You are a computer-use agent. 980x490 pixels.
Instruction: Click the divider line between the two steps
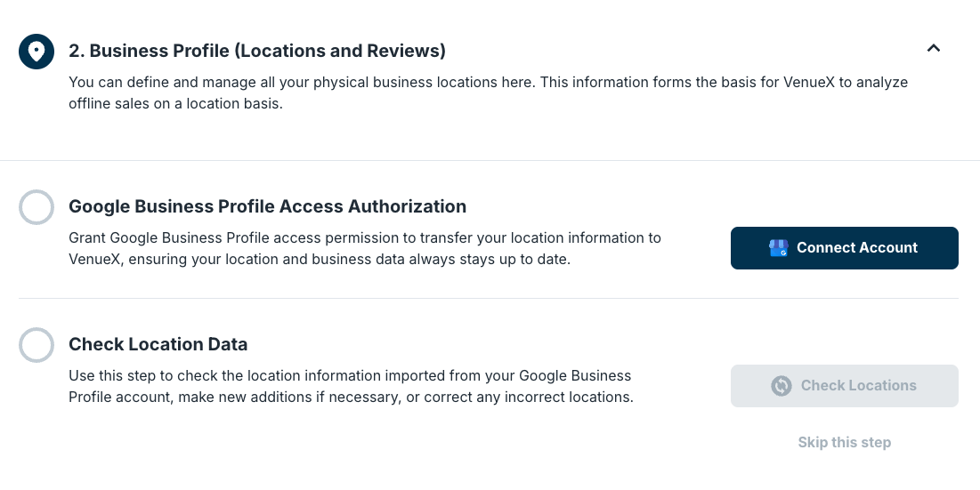tap(488, 299)
